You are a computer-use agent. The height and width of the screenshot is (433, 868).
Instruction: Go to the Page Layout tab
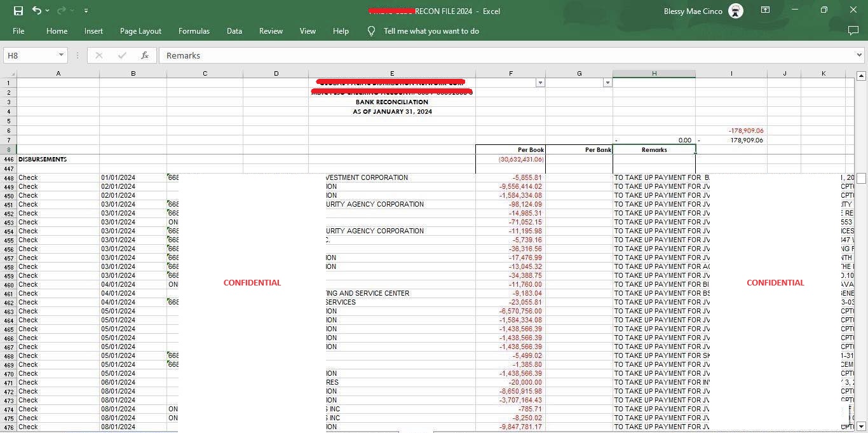pos(140,31)
